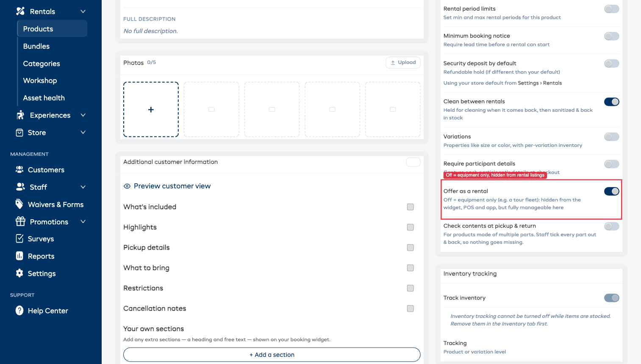Click the Reports chart icon
The height and width of the screenshot is (364, 641).
19,256
